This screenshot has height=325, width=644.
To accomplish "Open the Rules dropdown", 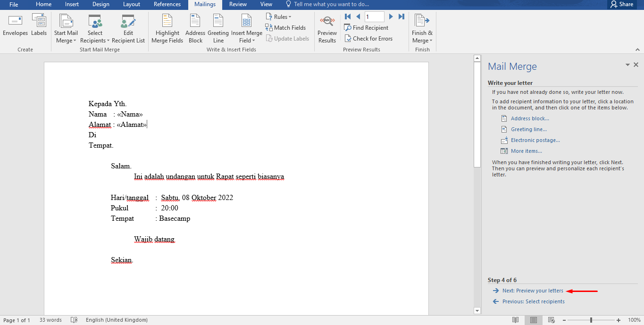I will pyautogui.click(x=278, y=17).
